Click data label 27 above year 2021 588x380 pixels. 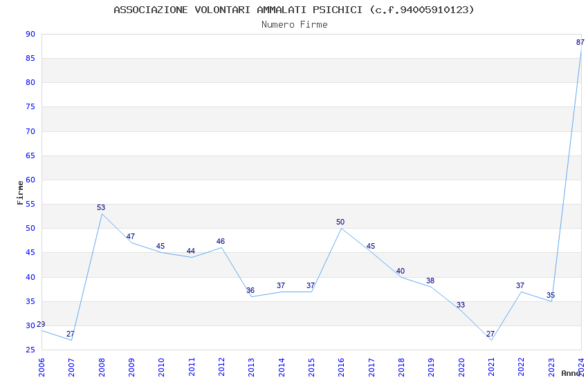(490, 334)
